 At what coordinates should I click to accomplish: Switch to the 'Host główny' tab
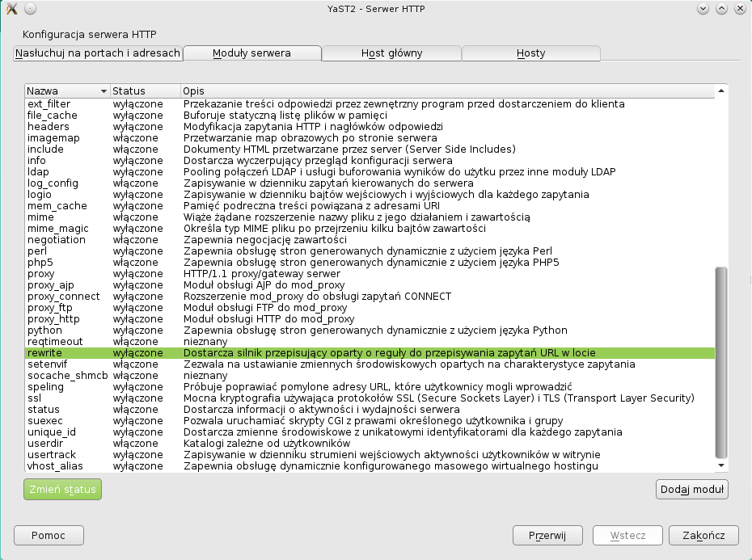click(x=391, y=53)
